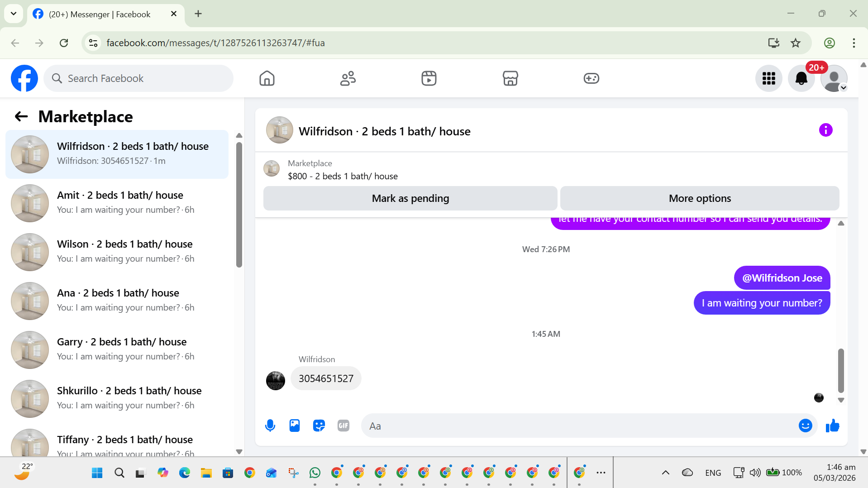Open File Explorer from the taskbar
This screenshot has width=868, height=488.
click(206, 473)
